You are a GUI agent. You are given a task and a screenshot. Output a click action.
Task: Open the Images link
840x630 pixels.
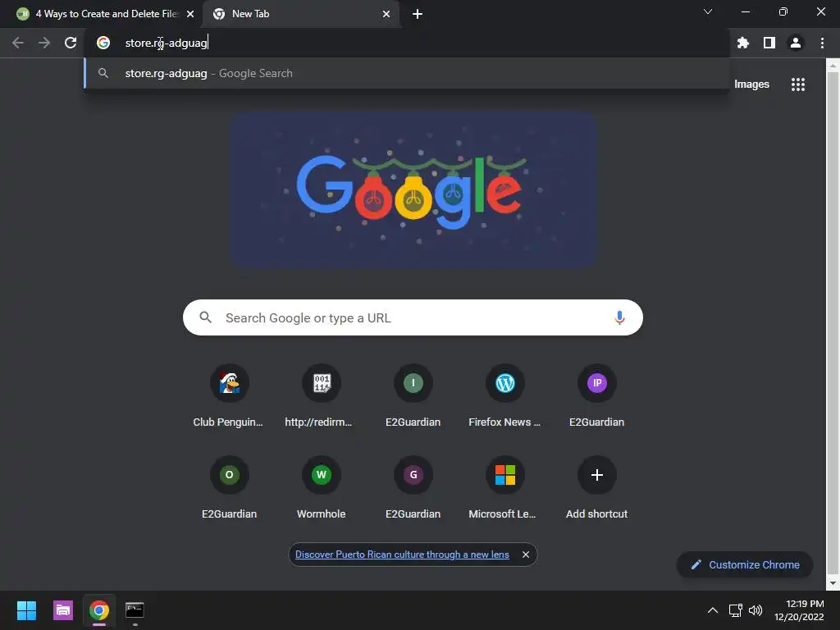coord(751,84)
